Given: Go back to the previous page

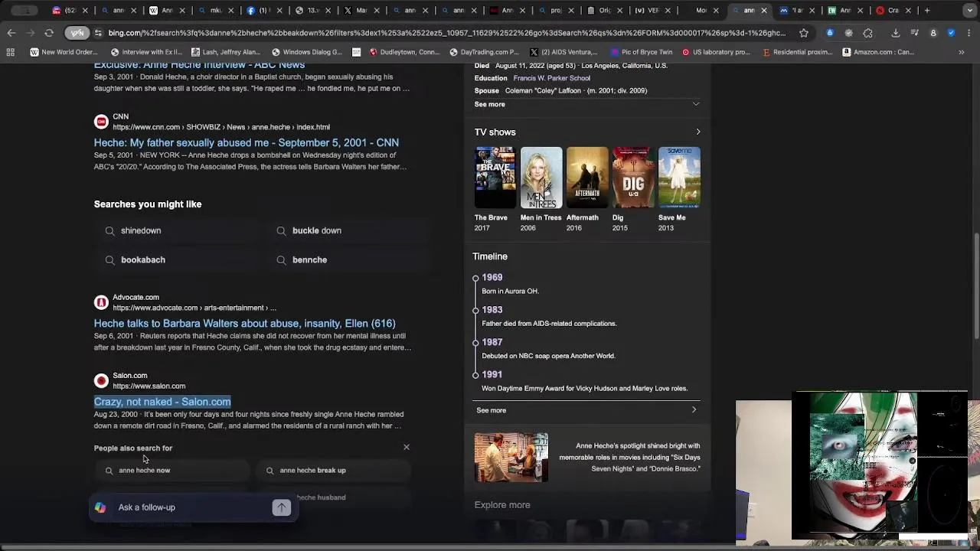Looking at the screenshot, I should click(11, 33).
